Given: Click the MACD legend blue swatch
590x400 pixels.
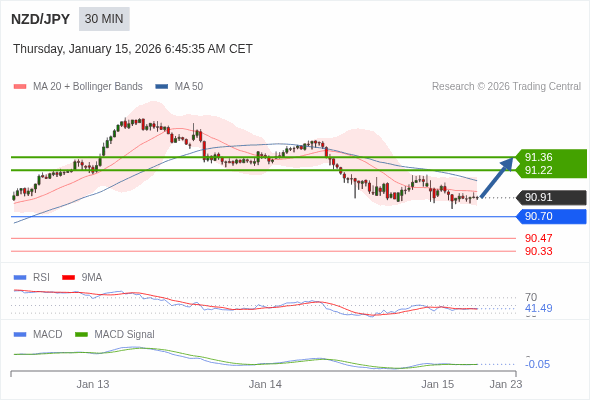Looking at the screenshot, I should pyautogui.click(x=20, y=335).
